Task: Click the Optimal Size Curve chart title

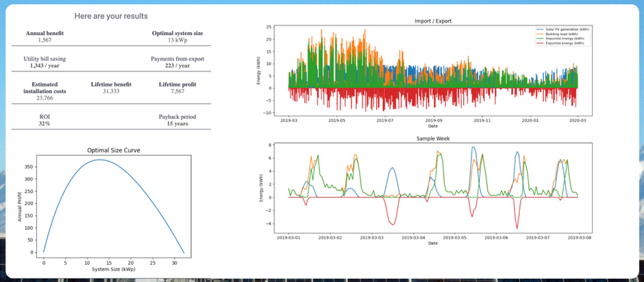Action: click(114, 150)
